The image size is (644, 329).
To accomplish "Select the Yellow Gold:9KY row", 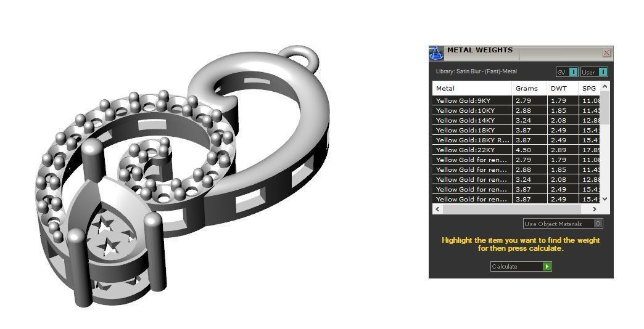I will [x=516, y=100].
